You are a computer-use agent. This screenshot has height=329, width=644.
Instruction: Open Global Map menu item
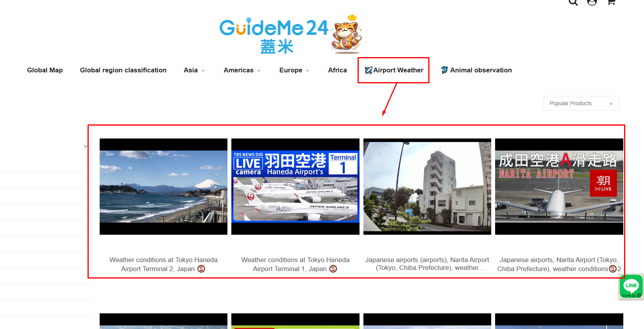point(45,70)
